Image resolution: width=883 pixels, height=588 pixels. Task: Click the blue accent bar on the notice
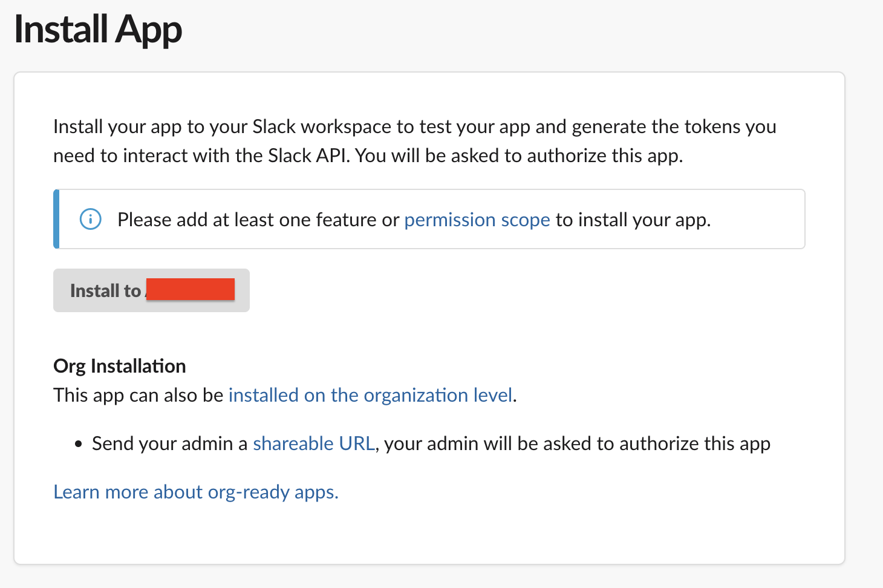click(x=56, y=219)
